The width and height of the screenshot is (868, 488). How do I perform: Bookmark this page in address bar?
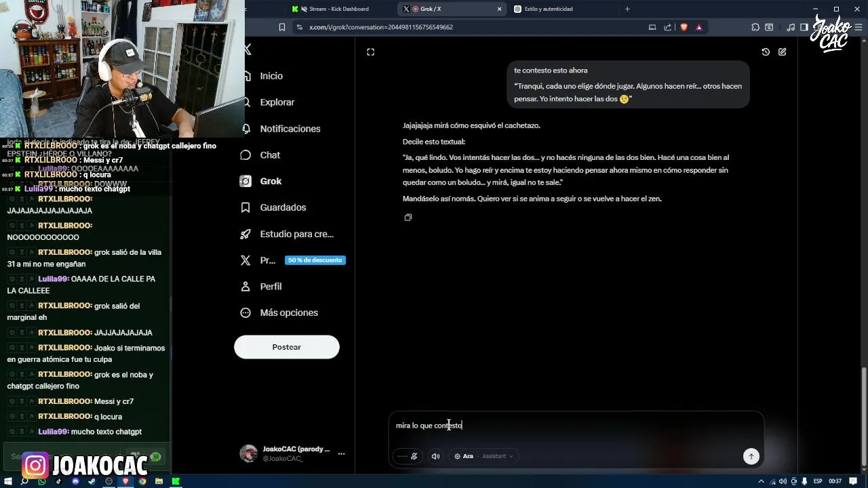pos(282,27)
